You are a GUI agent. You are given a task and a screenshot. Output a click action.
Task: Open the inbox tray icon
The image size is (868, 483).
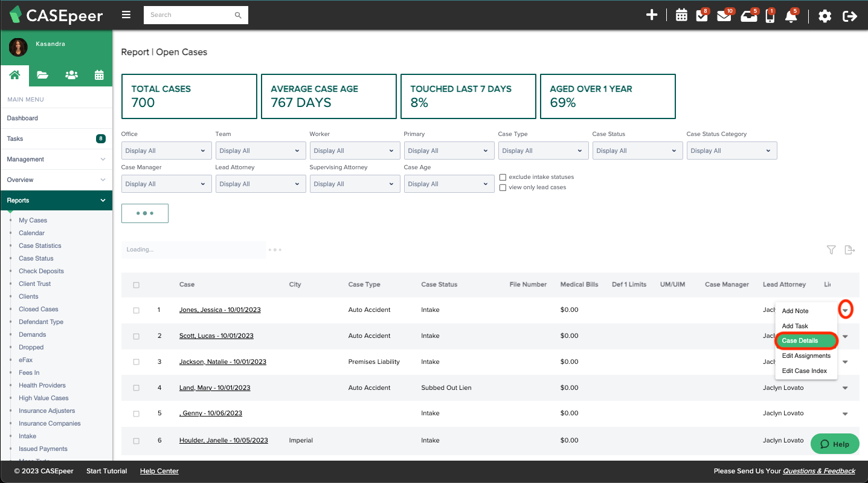click(749, 16)
